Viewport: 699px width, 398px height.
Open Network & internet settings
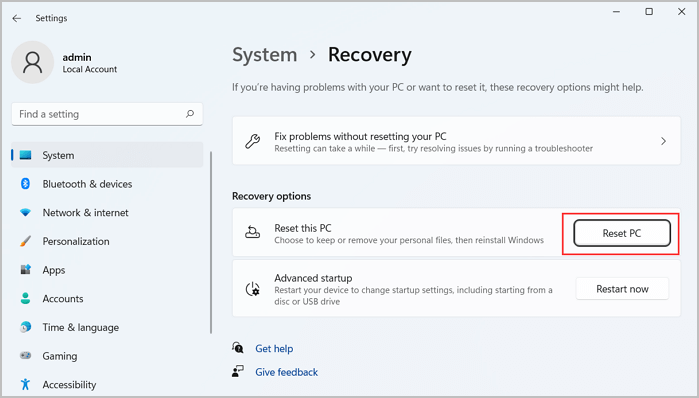click(x=107, y=213)
